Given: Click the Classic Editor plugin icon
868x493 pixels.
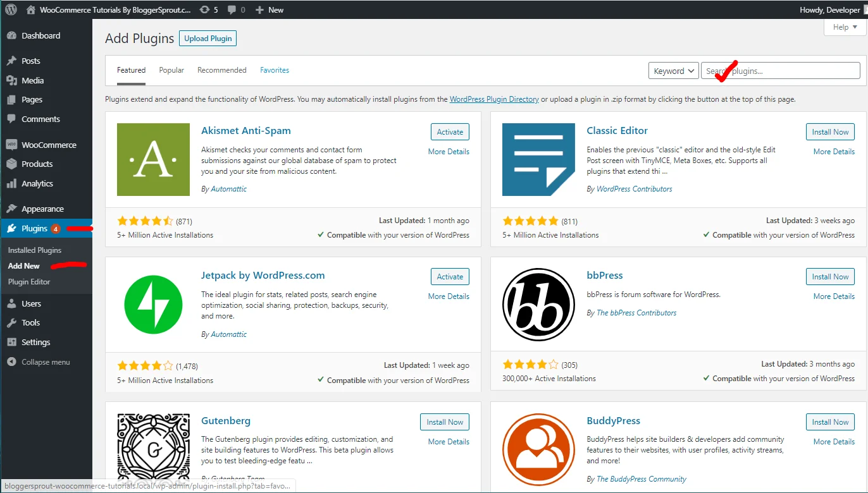Looking at the screenshot, I should click(x=538, y=159).
